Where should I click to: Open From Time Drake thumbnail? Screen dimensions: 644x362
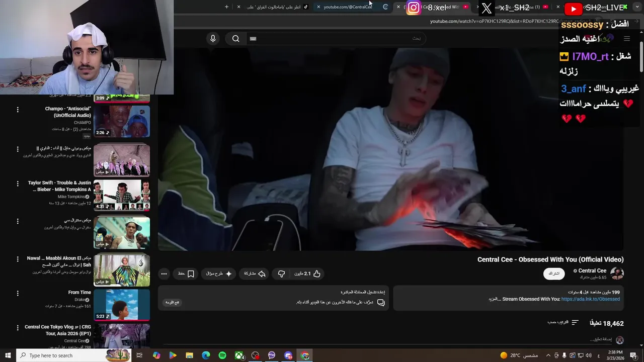click(x=122, y=305)
